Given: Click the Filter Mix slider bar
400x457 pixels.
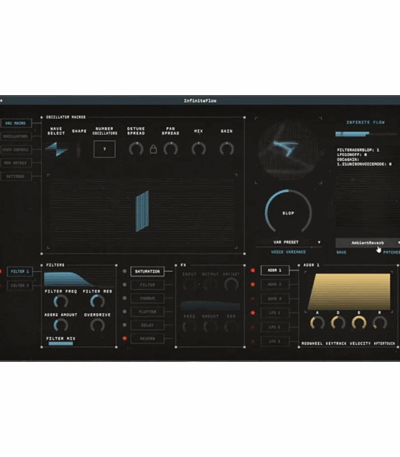Looking at the screenshot, I should click(61, 343).
